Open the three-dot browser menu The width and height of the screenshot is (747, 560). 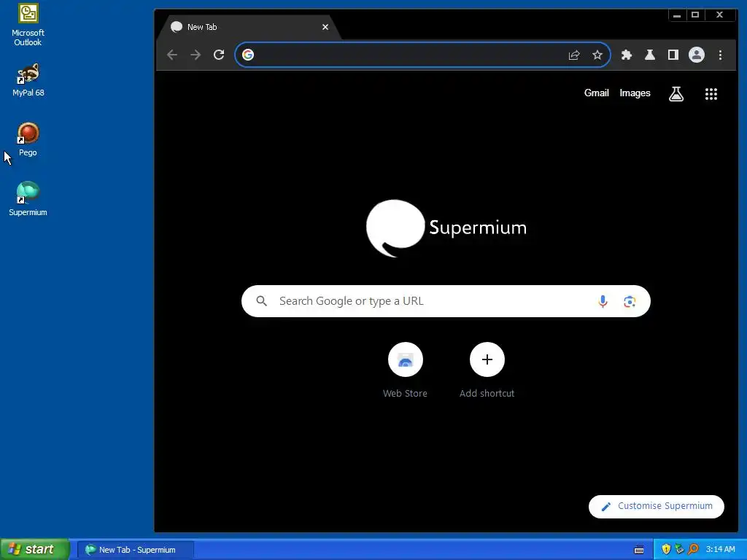click(720, 55)
